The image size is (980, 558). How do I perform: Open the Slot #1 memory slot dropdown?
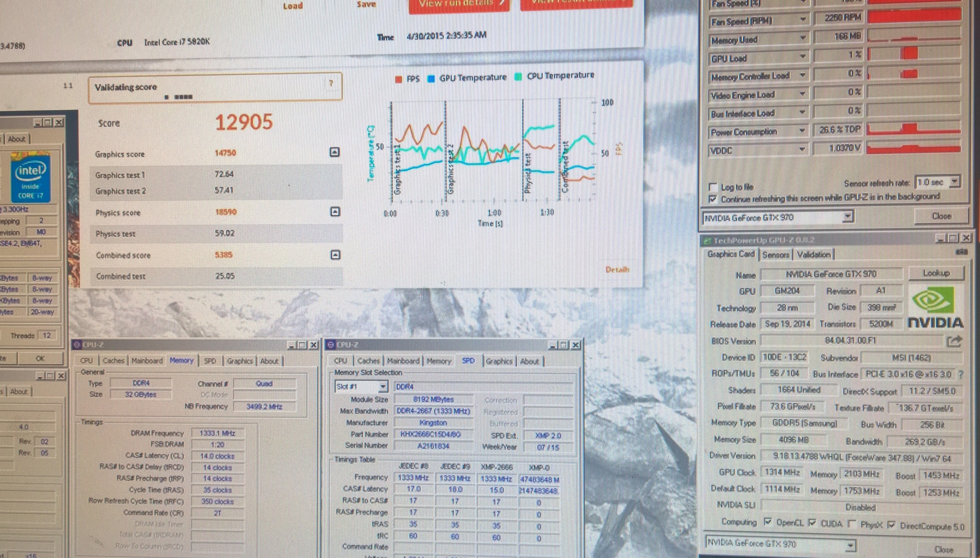(x=382, y=387)
